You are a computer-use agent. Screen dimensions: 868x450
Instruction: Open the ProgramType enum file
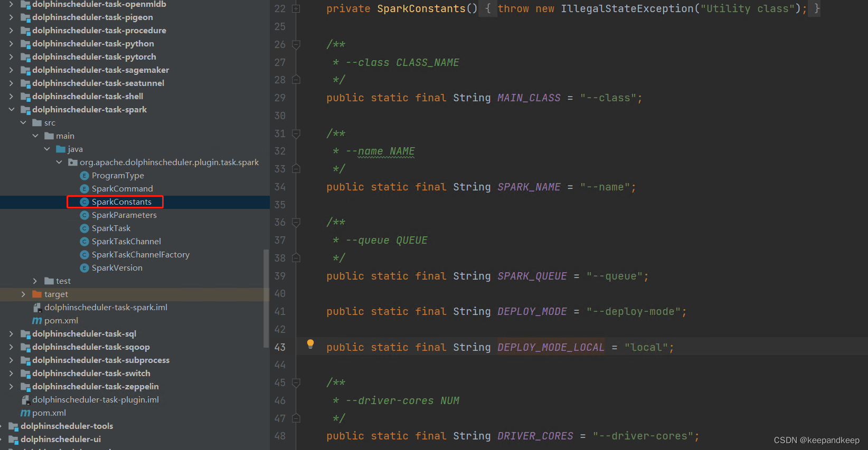pyautogui.click(x=117, y=176)
